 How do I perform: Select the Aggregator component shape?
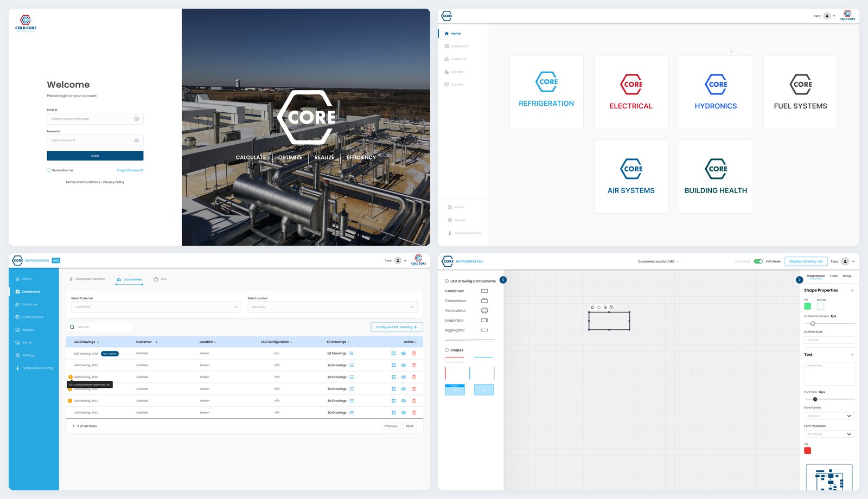click(x=484, y=330)
